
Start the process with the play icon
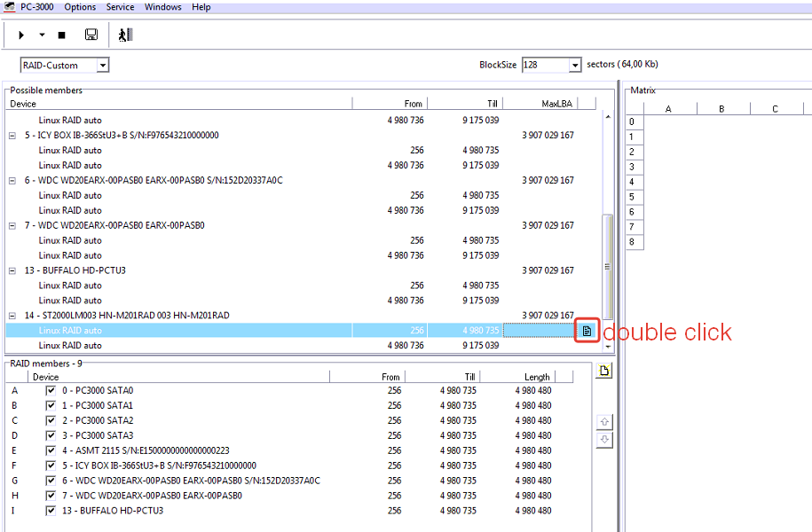point(21,35)
